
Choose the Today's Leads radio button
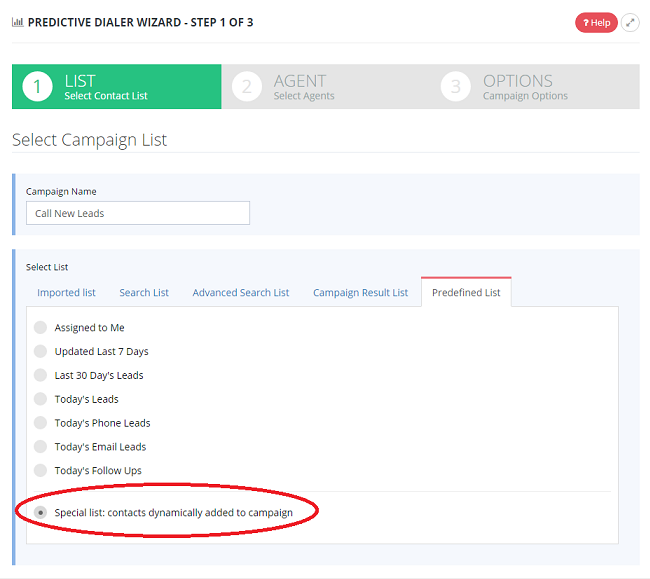click(x=40, y=399)
